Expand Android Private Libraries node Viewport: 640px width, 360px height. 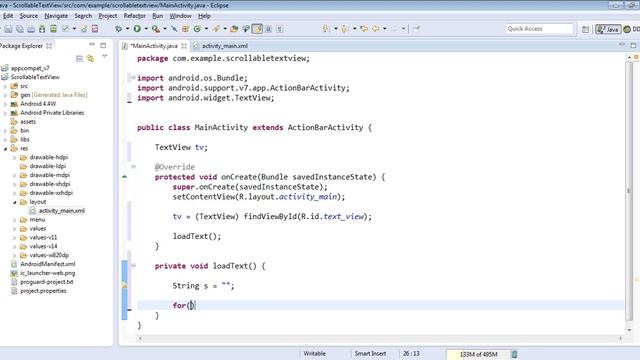(5, 113)
